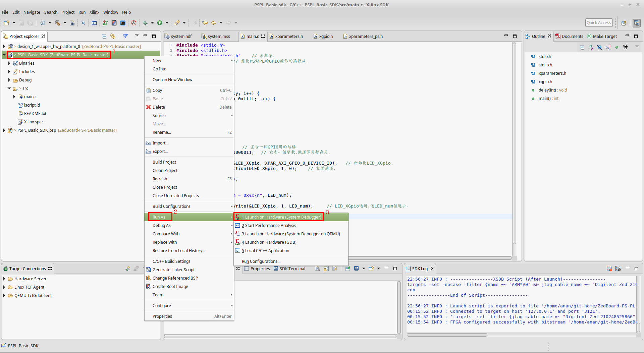Open the Xilinx menu in menu bar
This screenshot has height=353, width=644.
94,12
